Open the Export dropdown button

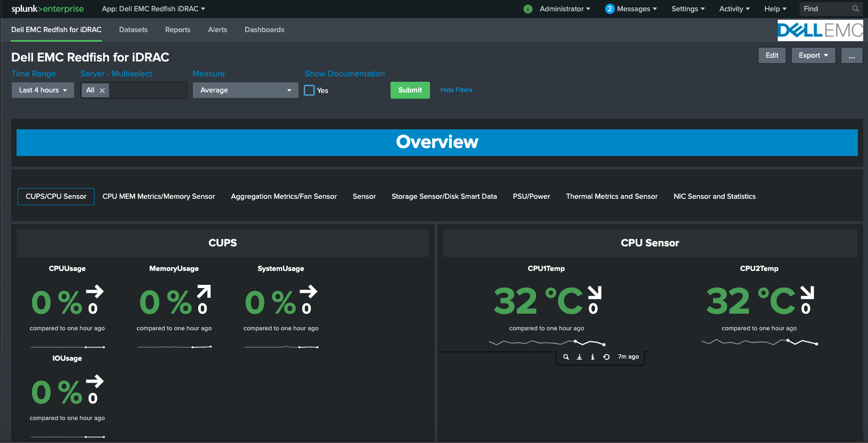pos(813,56)
